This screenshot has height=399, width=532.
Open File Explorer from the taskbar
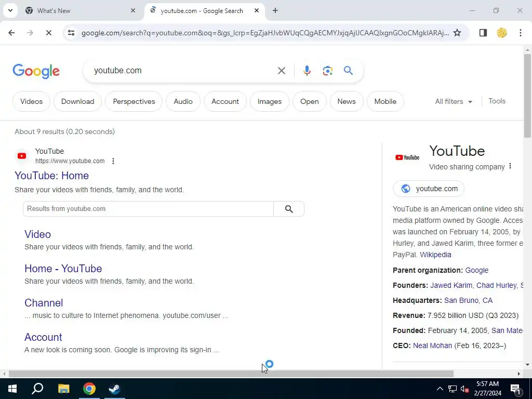coord(63,389)
